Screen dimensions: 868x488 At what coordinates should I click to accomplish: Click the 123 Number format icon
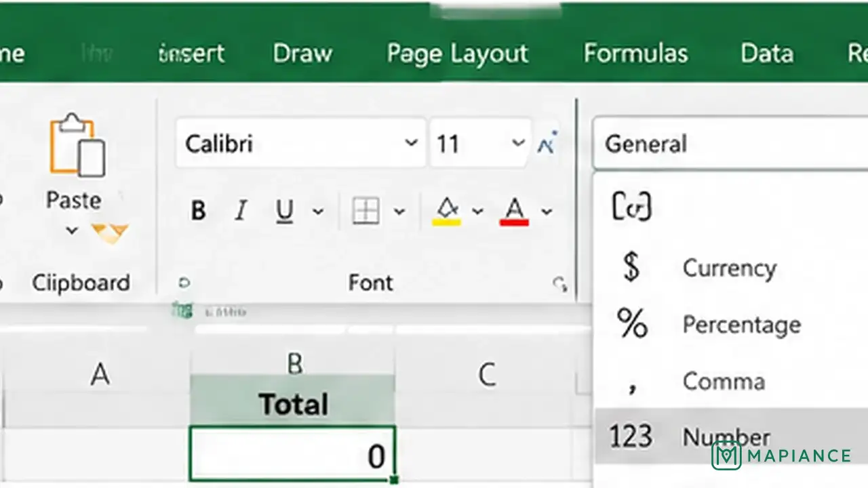click(631, 436)
